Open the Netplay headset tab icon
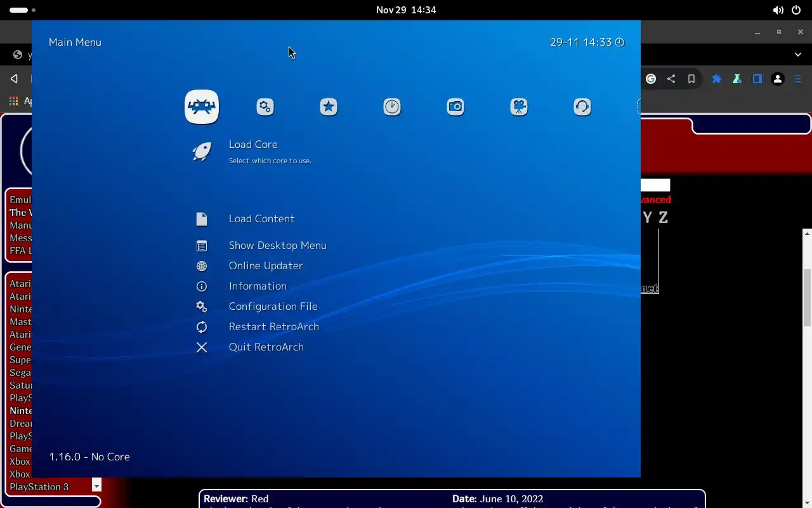812x508 pixels. click(x=582, y=107)
